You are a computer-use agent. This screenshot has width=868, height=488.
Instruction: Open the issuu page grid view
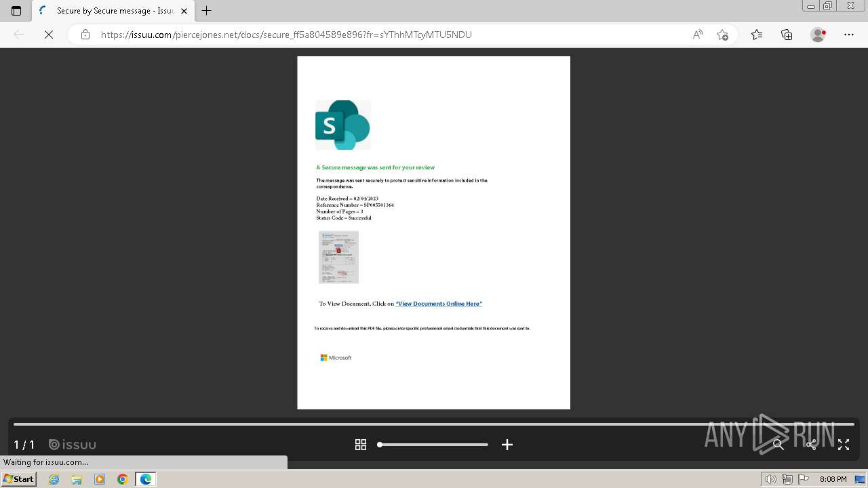(361, 445)
